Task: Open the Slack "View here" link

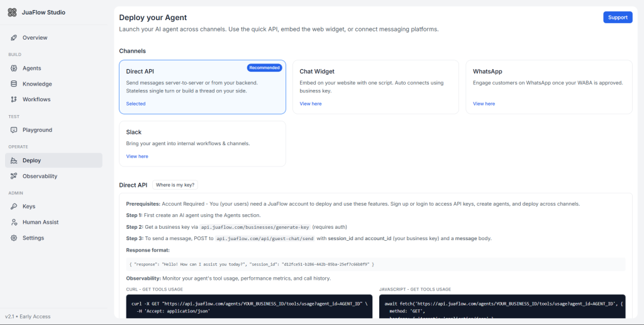Action: tap(137, 157)
